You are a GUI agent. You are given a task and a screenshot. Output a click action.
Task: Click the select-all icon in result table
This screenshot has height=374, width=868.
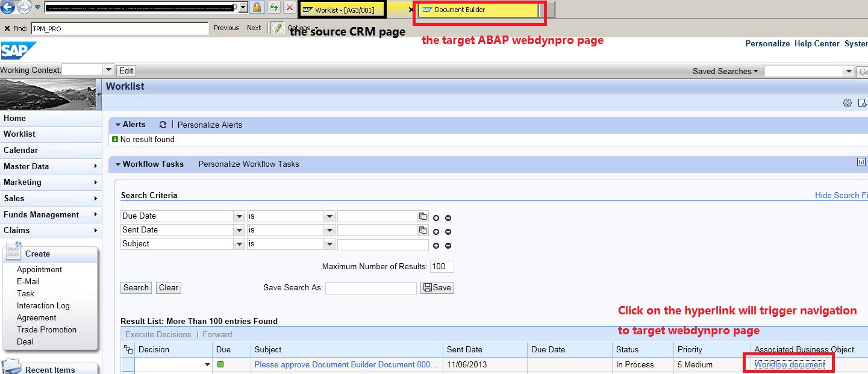128,349
